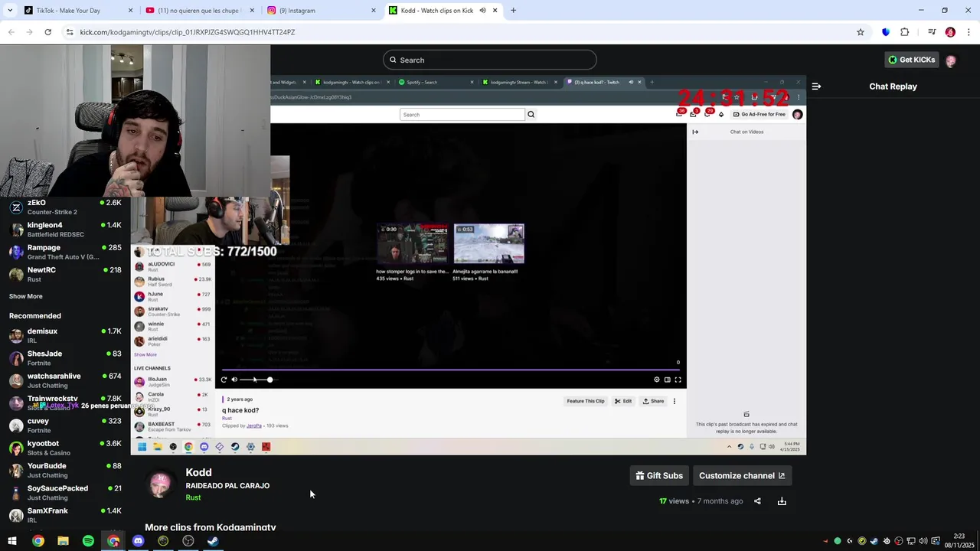Bookmark this page with the star icon
This screenshot has width=980, height=551.
(x=861, y=32)
